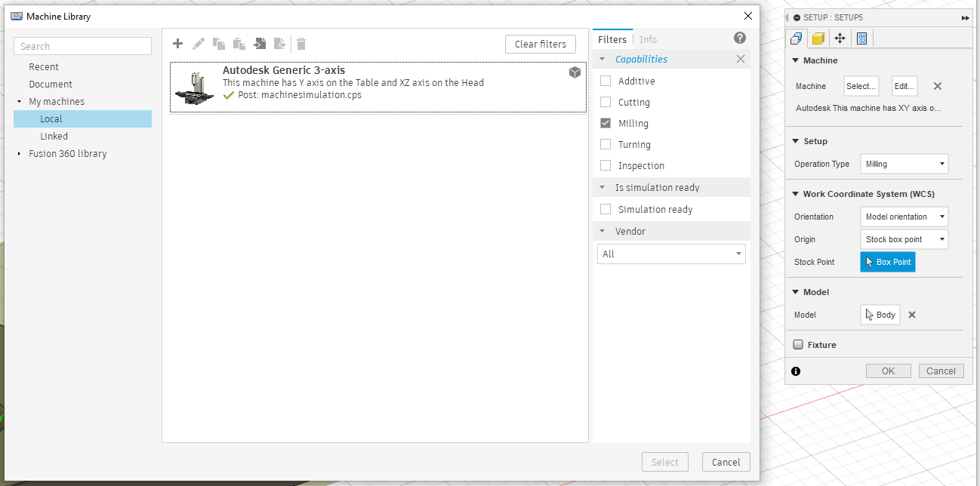Click the Edit... machine button in SETUP panel
This screenshot has width=980, height=486.
pyautogui.click(x=904, y=86)
